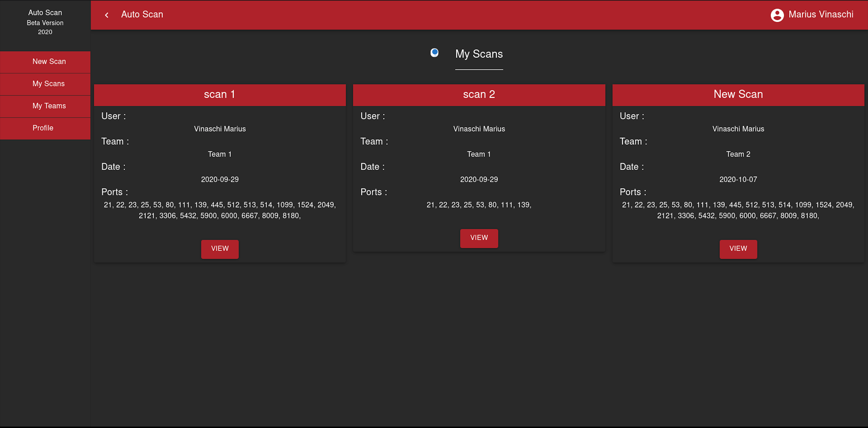Image resolution: width=868 pixels, height=428 pixels.
Task: Click the back chevron in the top bar
Action: pyautogui.click(x=106, y=15)
